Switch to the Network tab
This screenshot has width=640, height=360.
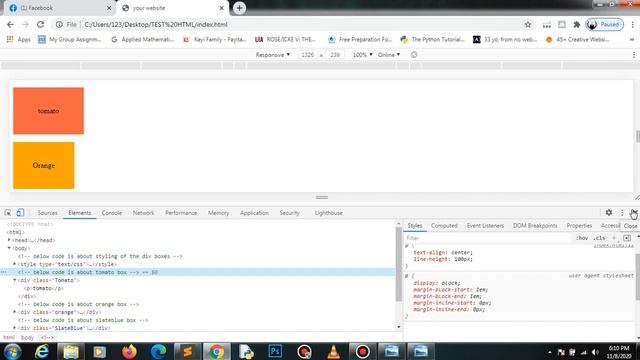pos(143,213)
